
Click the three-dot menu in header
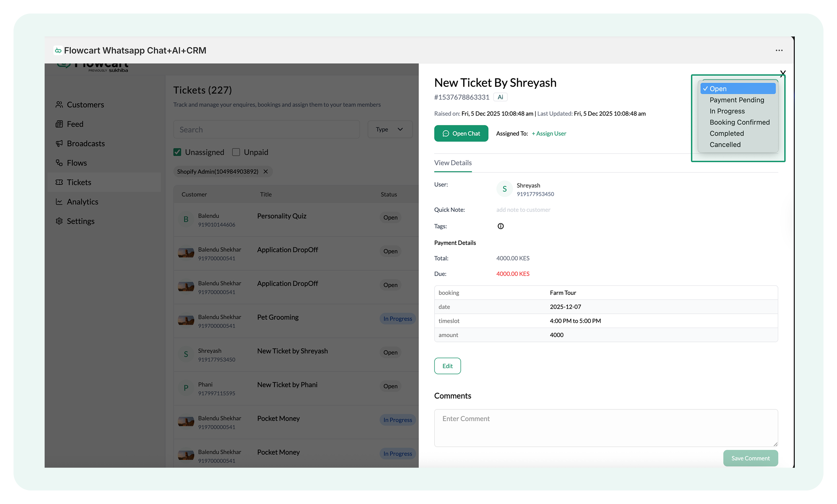(x=779, y=50)
